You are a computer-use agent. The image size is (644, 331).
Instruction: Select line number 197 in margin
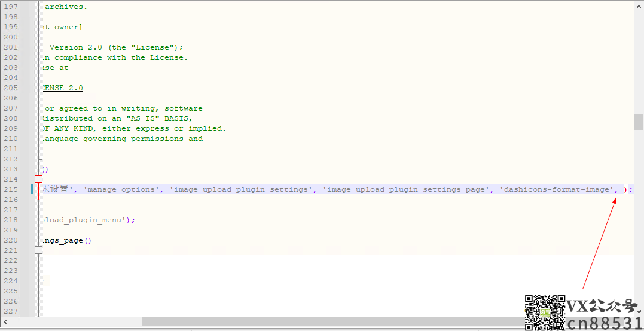point(11,7)
